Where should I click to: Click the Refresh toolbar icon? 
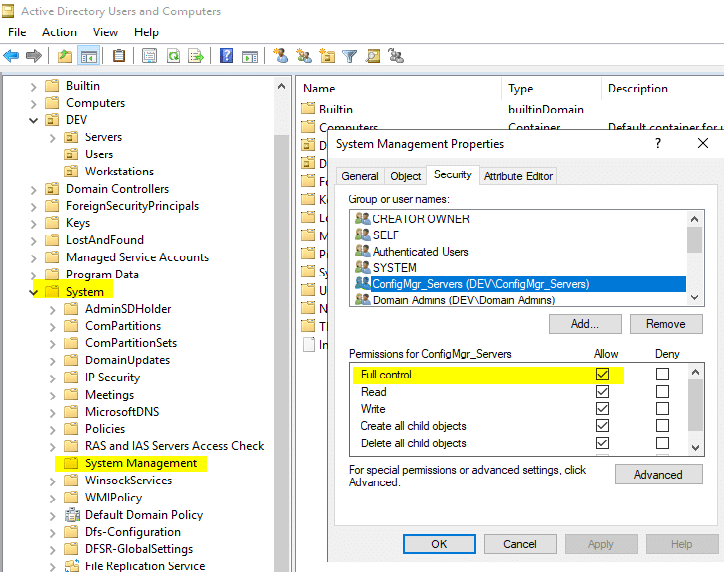tap(173, 56)
